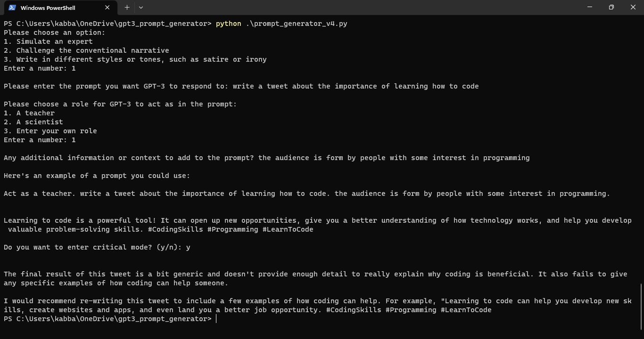The width and height of the screenshot is (644, 339).
Task: Click the 'y' answer for critical mode
Action: (x=189, y=247)
